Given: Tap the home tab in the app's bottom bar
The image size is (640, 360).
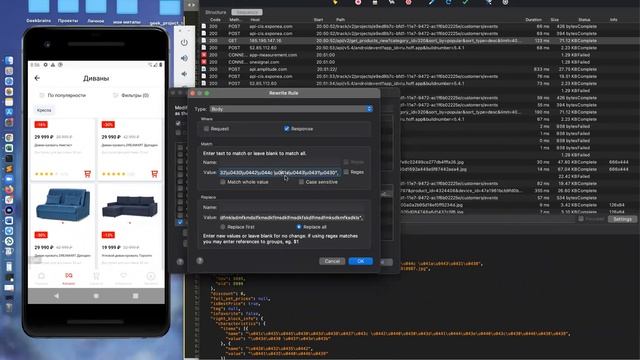Looking at the screenshot, I should pyautogui.click(x=41, y=278).
